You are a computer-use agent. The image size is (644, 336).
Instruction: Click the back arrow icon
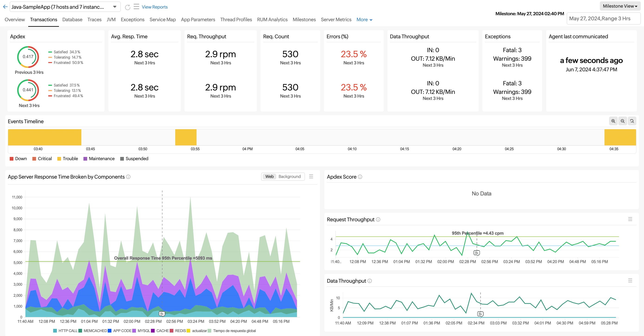[x=5, y=7]
